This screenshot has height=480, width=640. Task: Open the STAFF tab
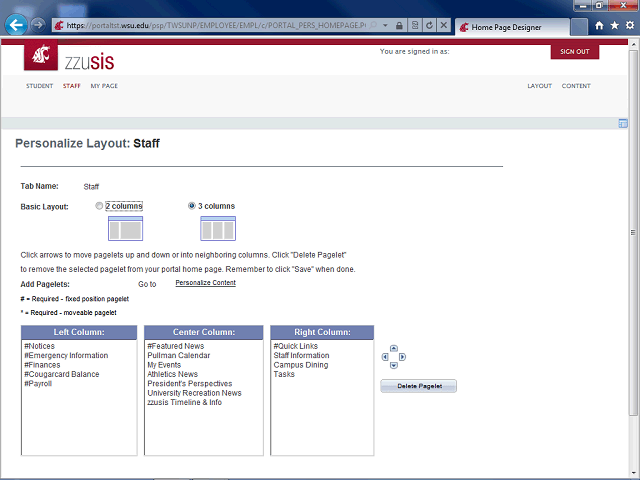pyautogui.click(x=71, y=86)
